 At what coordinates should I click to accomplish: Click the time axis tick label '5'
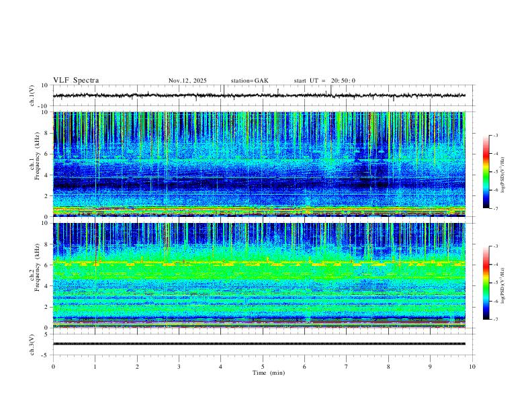pyautogui.click(x=263, y=367)
